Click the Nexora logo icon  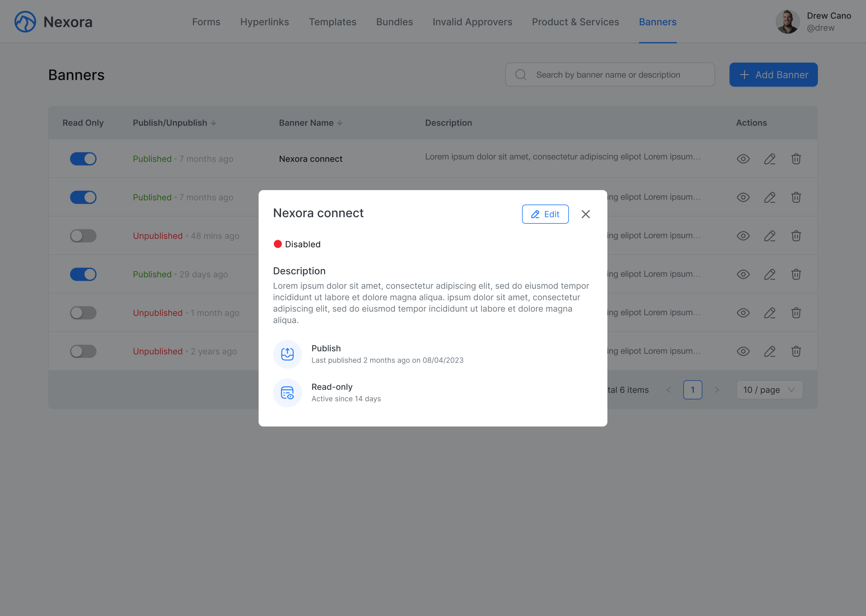click(25, 22)
